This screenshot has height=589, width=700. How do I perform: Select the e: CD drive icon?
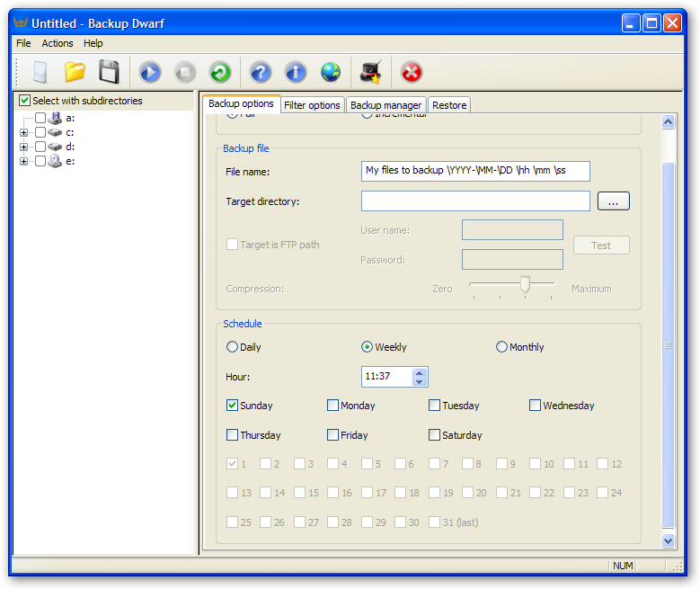(x=55, y=161)
